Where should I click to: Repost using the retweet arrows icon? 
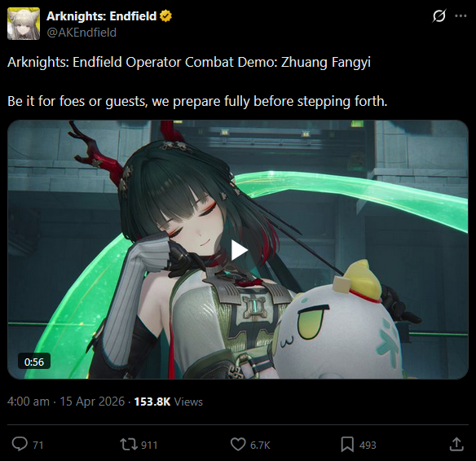[x=129, y=445]
